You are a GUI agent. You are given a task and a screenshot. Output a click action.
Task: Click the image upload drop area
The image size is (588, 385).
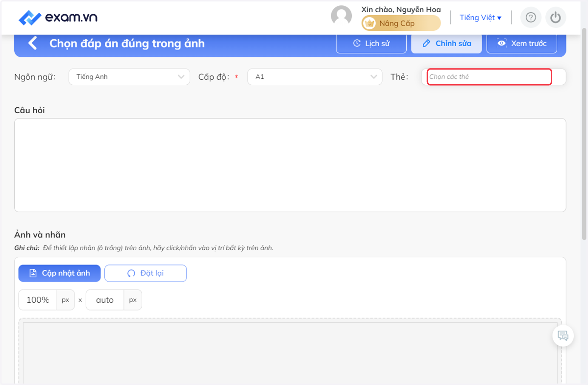290,352
